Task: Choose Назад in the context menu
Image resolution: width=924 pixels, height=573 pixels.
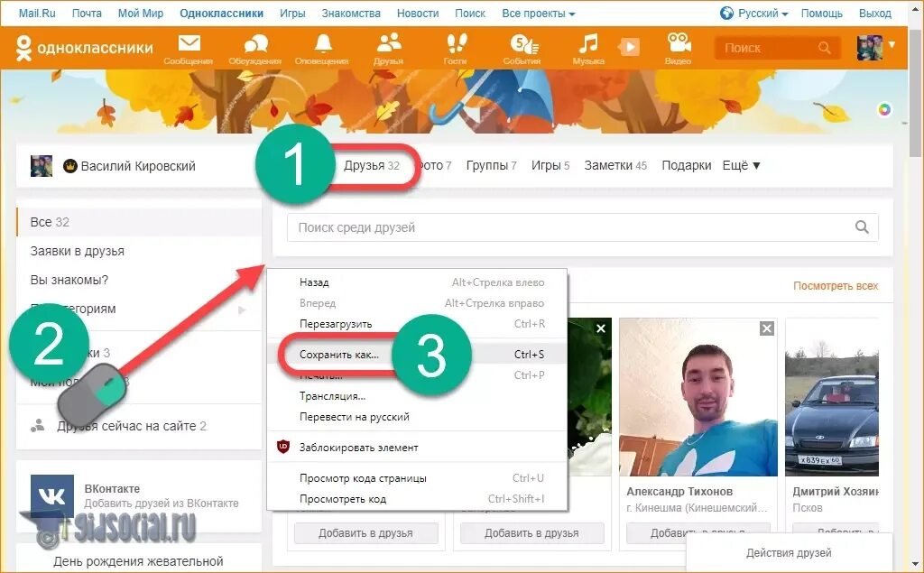Action: pyautogui.click(x=417, y=282)
